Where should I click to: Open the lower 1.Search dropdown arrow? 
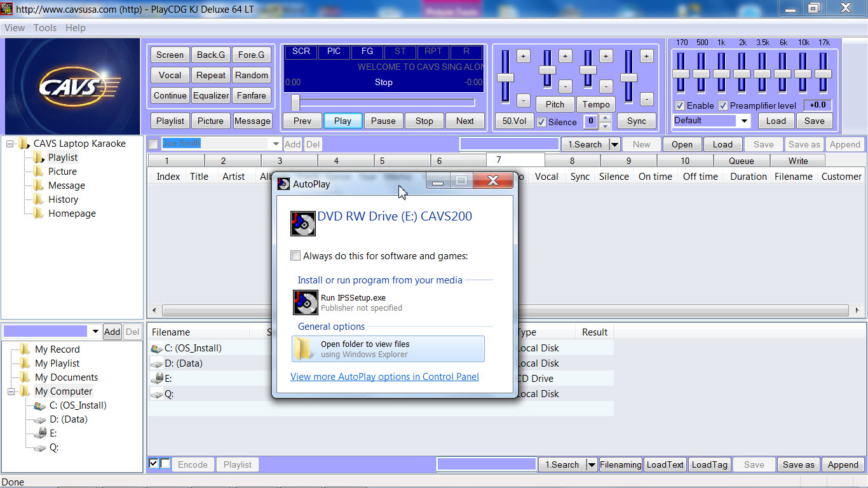point(592,464)
